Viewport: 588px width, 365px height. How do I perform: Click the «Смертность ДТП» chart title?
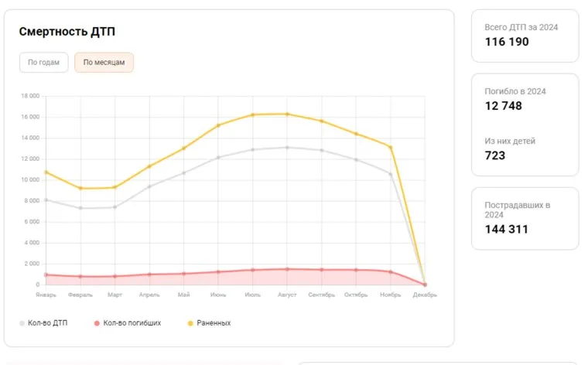click(67, 32)
